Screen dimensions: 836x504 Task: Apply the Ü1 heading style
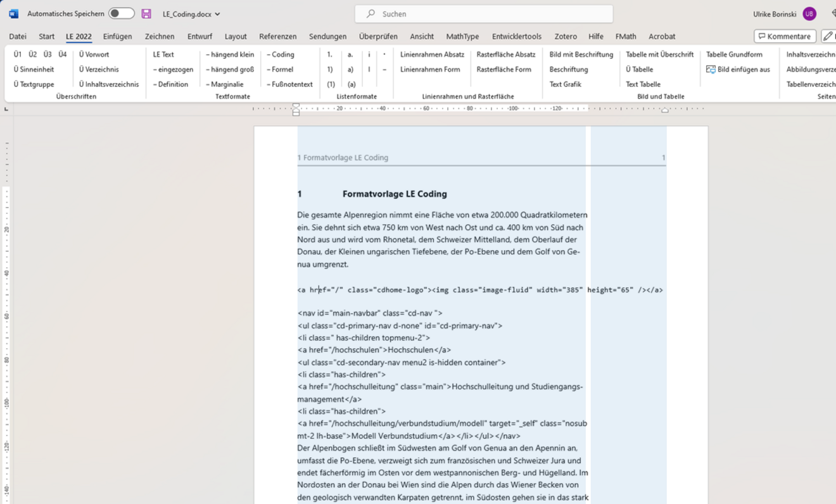tap(18, 54)
